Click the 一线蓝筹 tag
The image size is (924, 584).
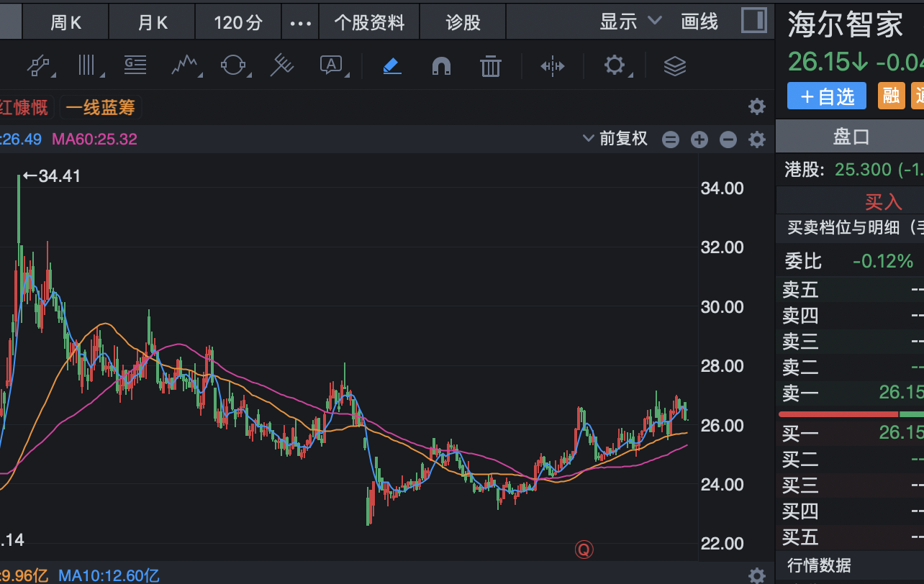[x=101, y=108]
